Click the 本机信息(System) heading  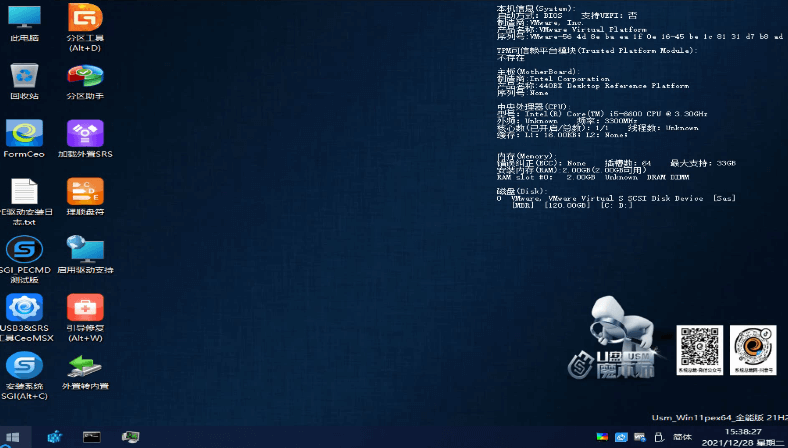(x=535, y=9)
